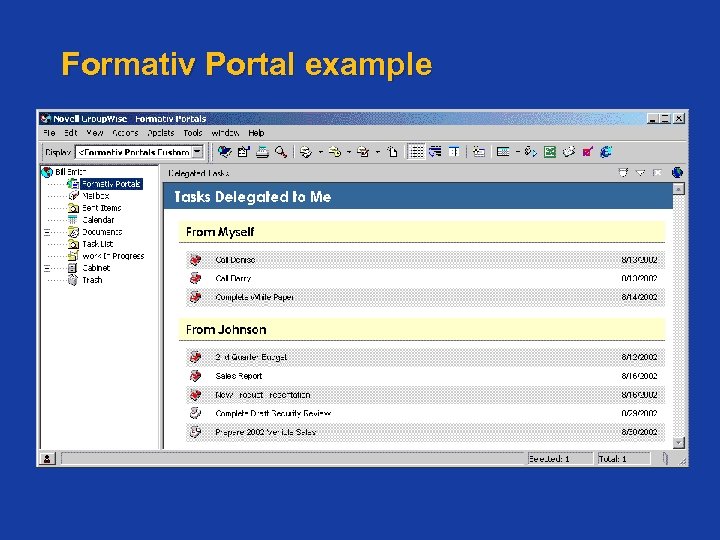Viewport: 720px width, 540px height.
Task: Click the status bar paperclip icon
Action: click(x=665, y=458)
